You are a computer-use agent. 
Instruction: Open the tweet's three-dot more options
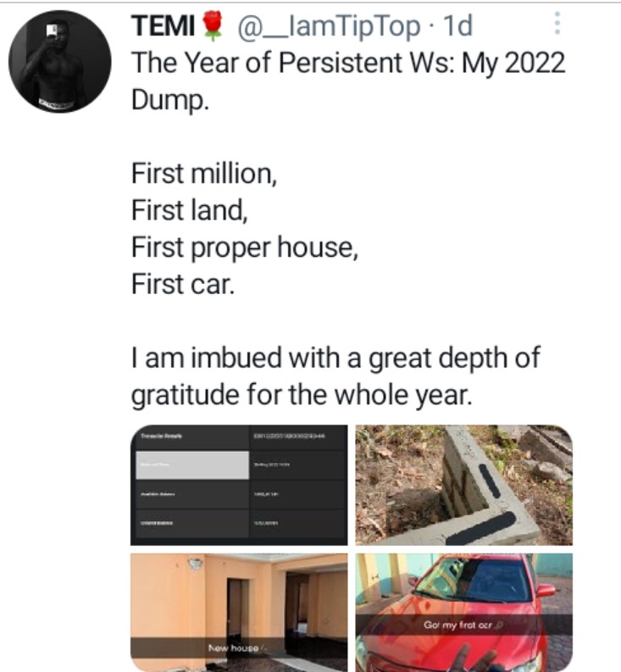click(x=557, y=24)
